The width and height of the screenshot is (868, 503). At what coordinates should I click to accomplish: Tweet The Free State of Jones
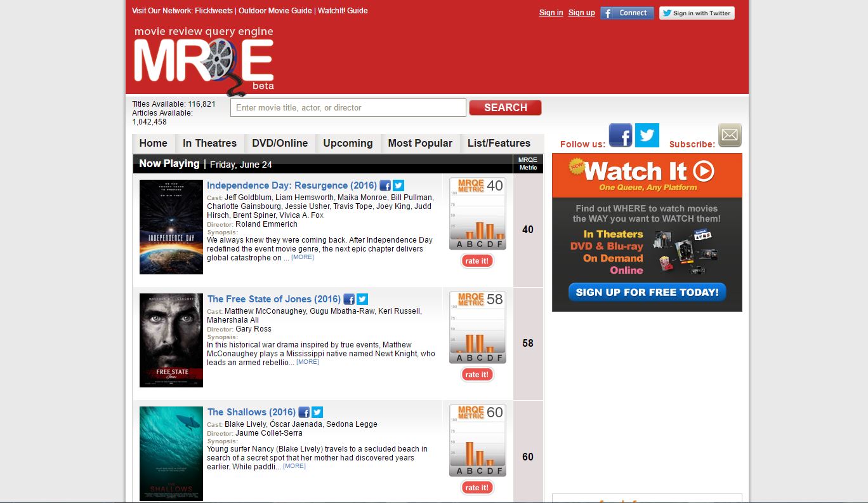[x=362, y=299]
